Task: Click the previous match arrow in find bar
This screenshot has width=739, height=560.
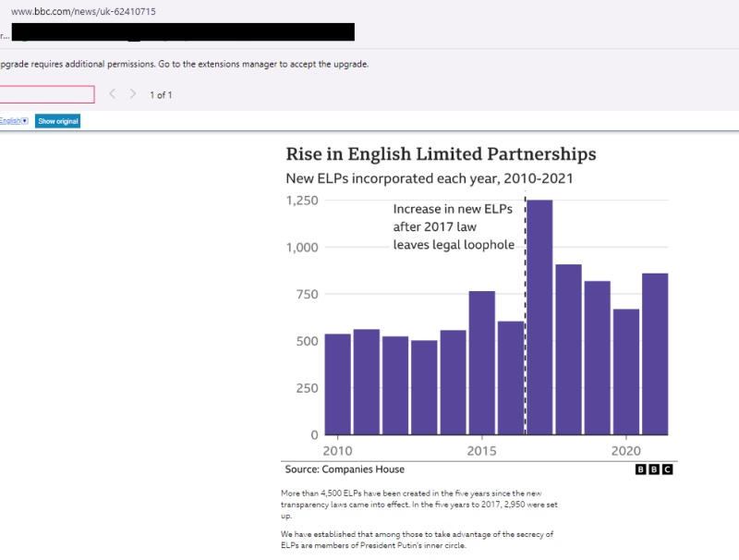Action: (113, 94)
